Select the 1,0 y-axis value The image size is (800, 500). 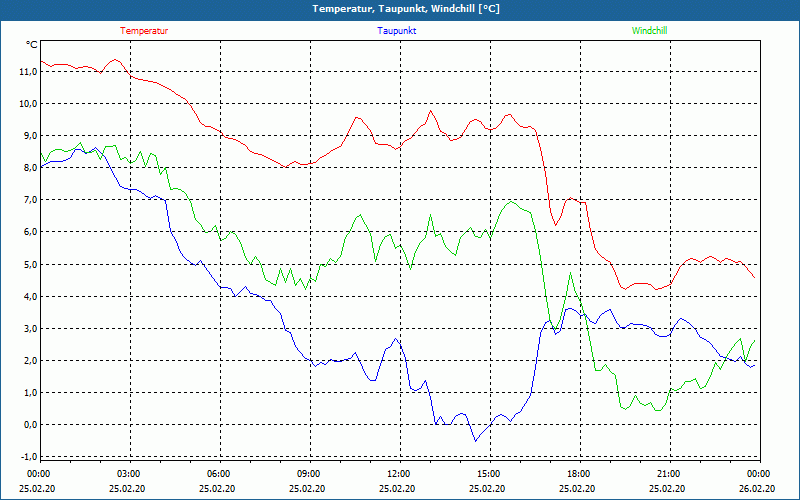(30, 393)
